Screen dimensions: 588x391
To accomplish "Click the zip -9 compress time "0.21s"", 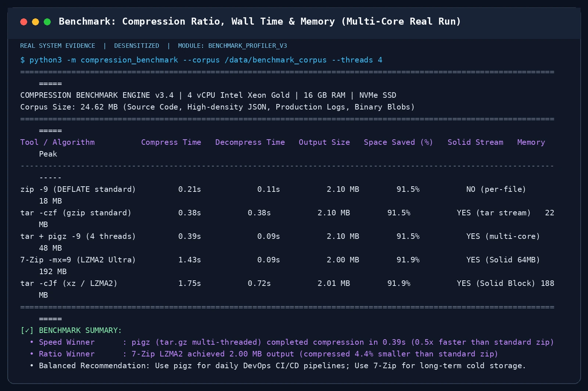I will click(190, 189).
